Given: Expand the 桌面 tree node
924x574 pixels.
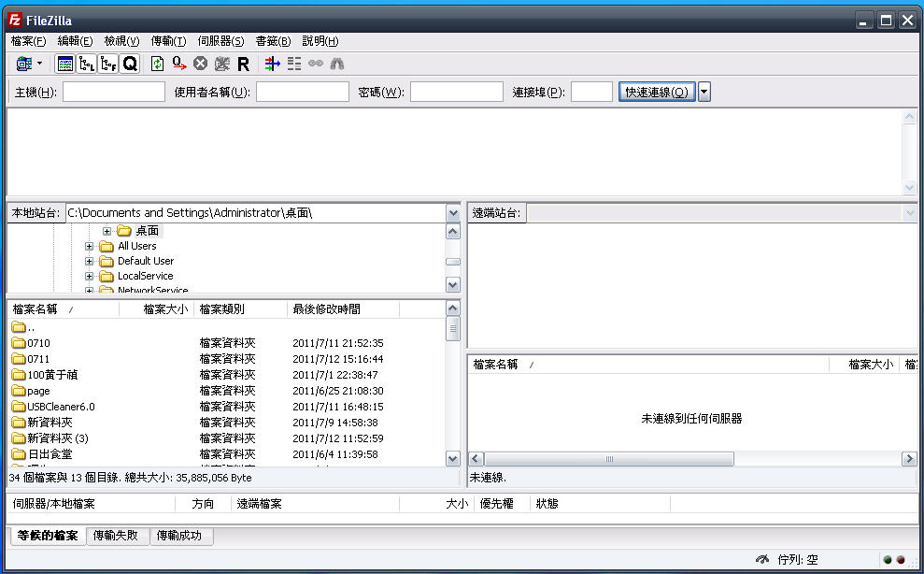Looking at the screenshot, I should click(x=107, y=231).
